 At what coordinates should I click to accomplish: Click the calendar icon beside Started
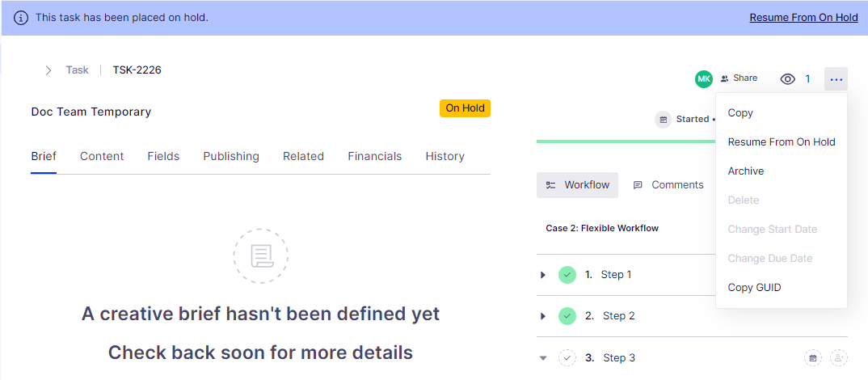(x=664, y=120)
